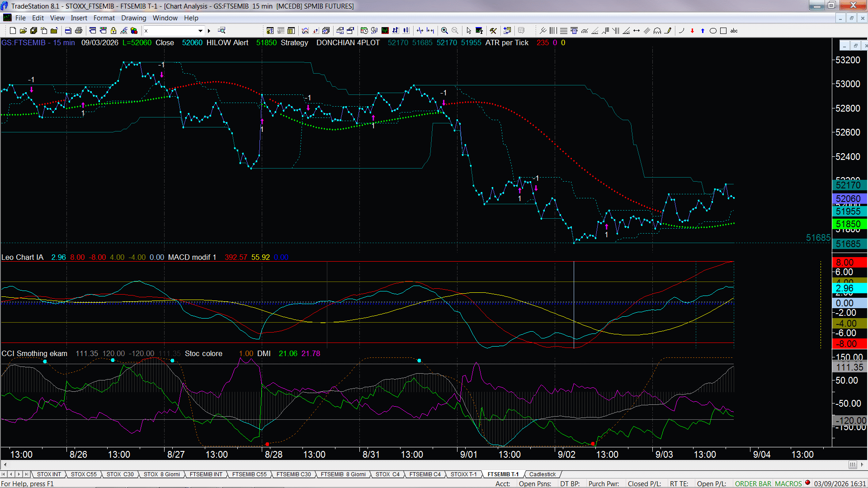Click into the command line input field
868x488 pixels.
(170, 31)
